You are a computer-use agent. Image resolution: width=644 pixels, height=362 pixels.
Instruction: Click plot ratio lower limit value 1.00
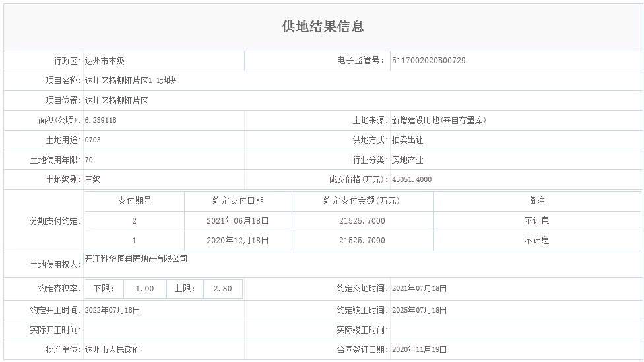[x=145, y=289]
